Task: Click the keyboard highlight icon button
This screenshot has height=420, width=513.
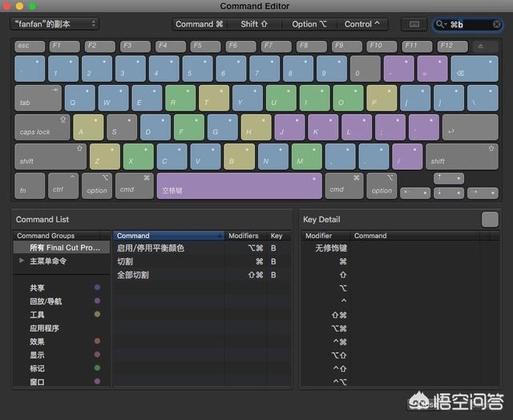Action: click(x=414, y=24)
